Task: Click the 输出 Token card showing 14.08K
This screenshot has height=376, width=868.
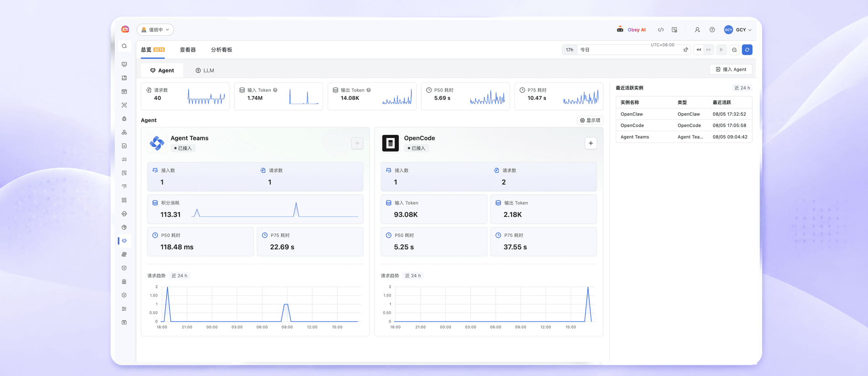Action: (x=372, y=96)
